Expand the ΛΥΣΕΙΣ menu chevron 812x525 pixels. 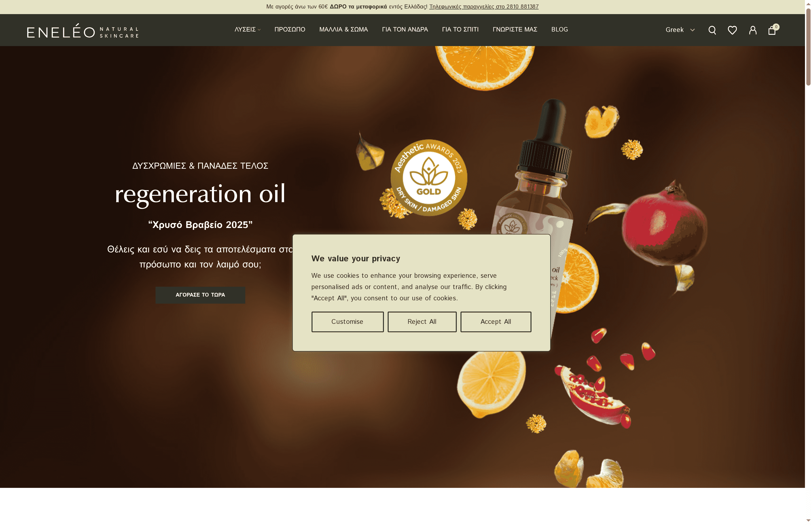click(259, 30)
